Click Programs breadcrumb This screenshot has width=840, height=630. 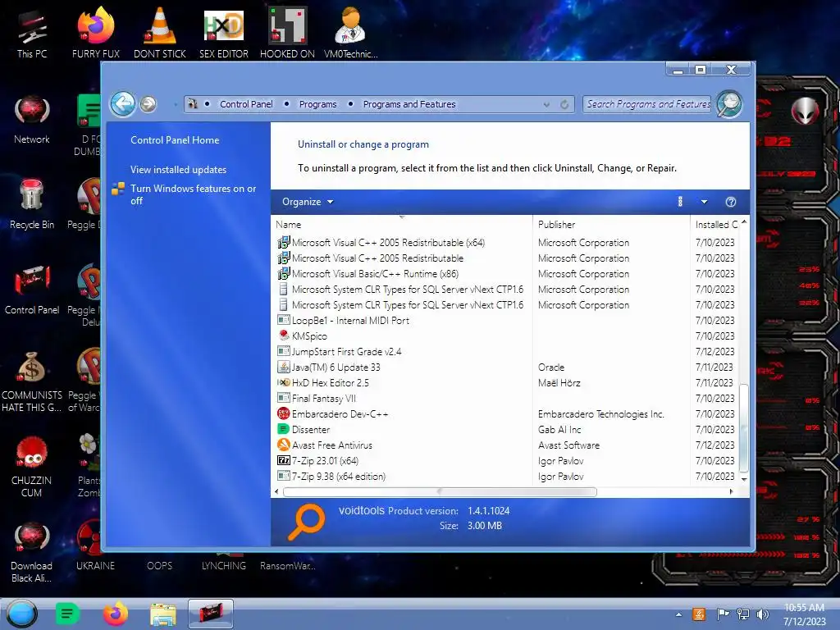317,104
